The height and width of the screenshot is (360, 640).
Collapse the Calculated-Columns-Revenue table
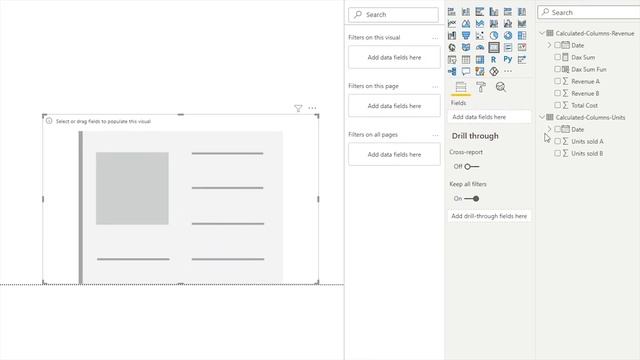pos(542,33)
